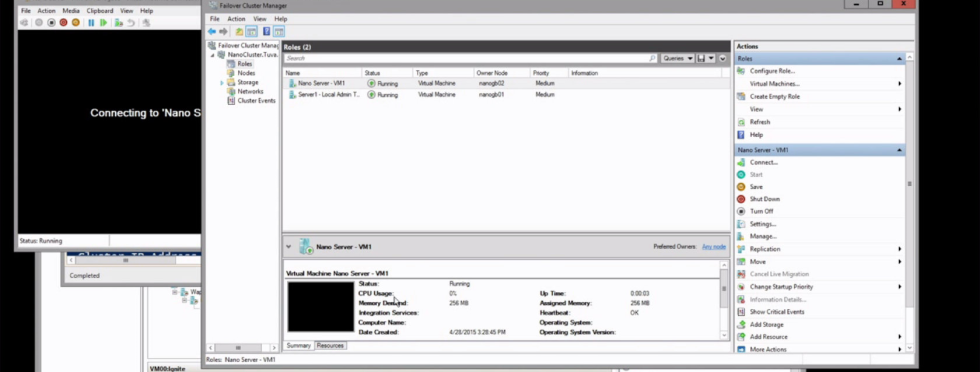Screen dimensions: 980x372
Task: Click Checkpoint icon in VM connection toolbar
Action: [118, 23]
